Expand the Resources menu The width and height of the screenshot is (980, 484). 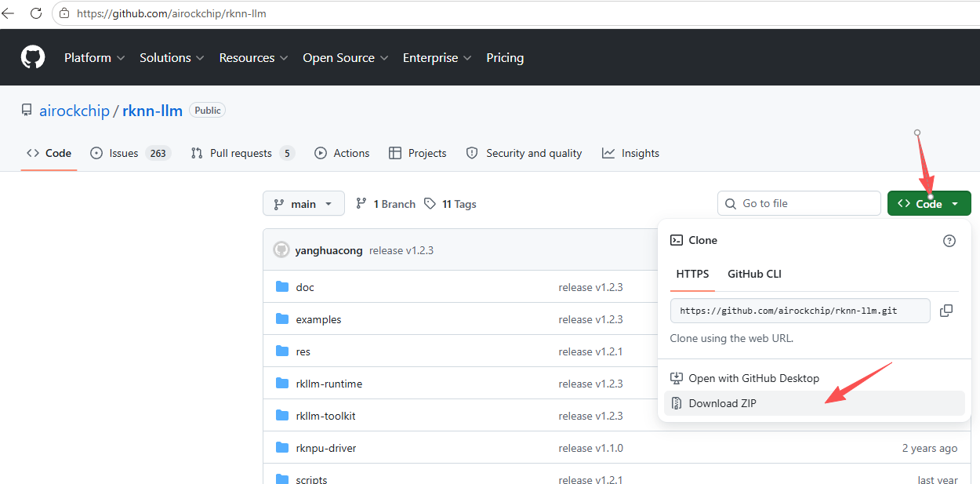253,57
